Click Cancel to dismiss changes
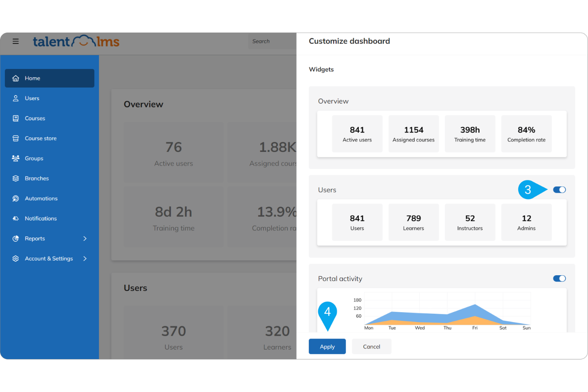Screen dimensions: 588x392 pyautogui.click(x=371, y=346)
